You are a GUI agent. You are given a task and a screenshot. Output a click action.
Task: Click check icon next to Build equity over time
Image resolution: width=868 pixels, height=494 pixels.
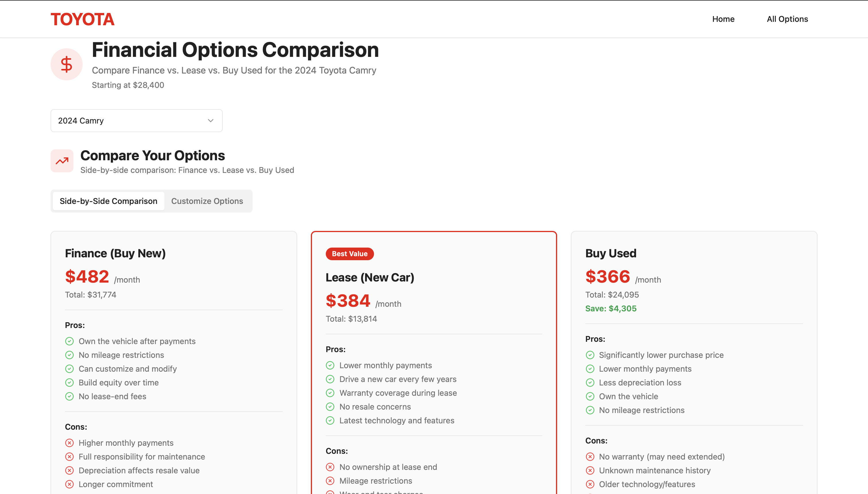click(69, 382)
